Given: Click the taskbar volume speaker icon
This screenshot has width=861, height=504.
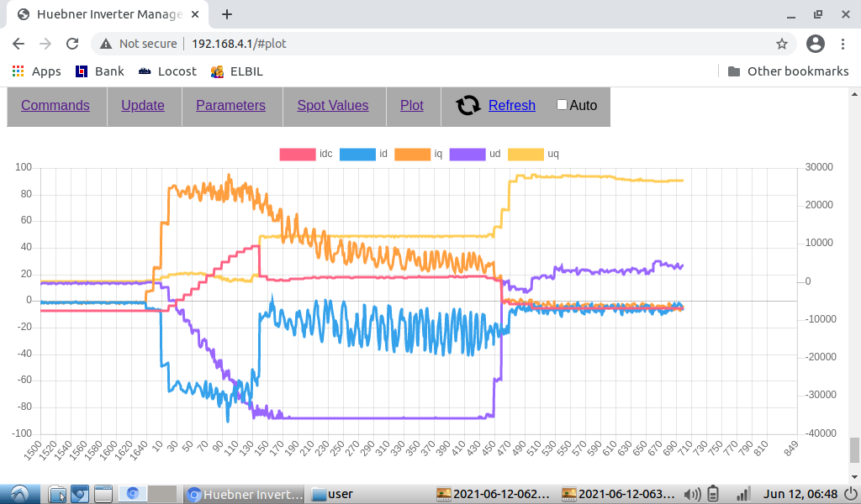Looking at the screenshot, I should 693,494.
